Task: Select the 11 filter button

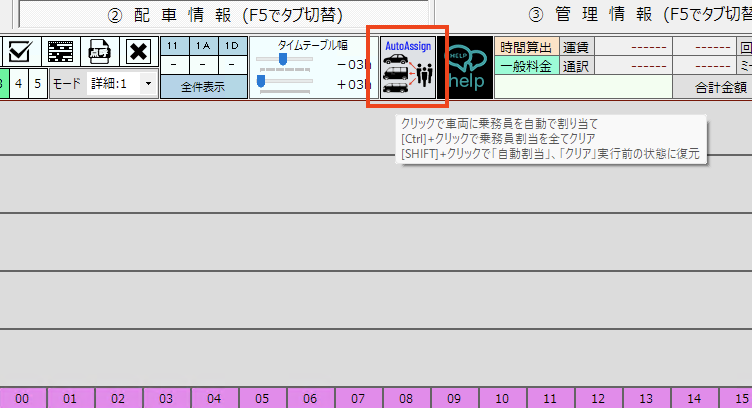Action: 174,46
